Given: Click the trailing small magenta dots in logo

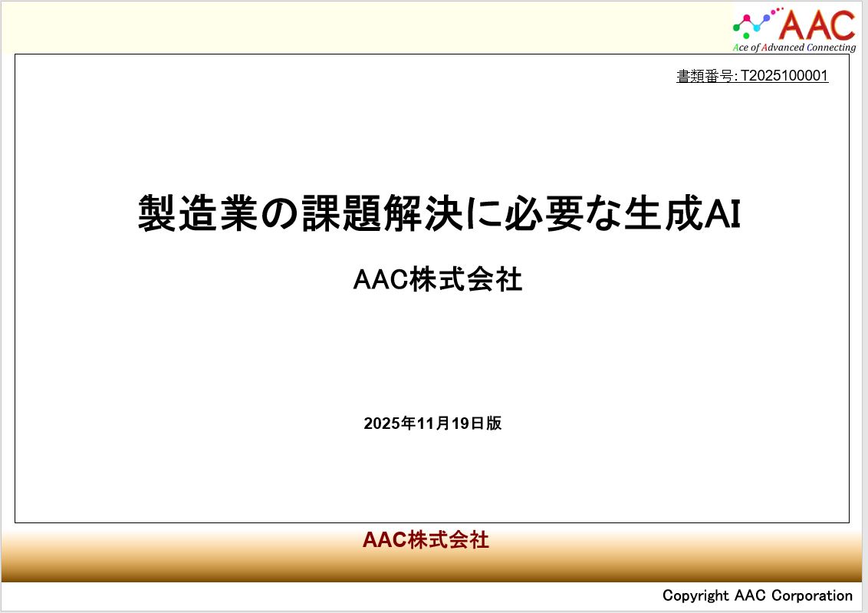Looking at the screenshot, I should pyautogui.click(x=777, y=10).
